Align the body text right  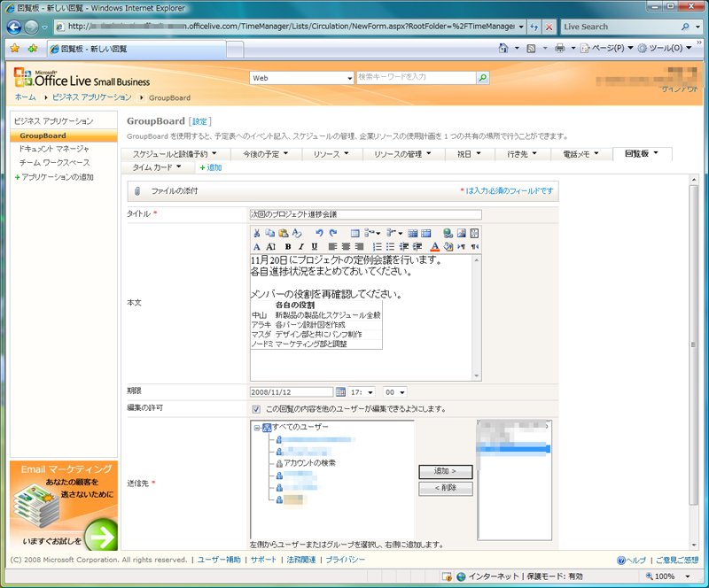click(x=359, y=247)
